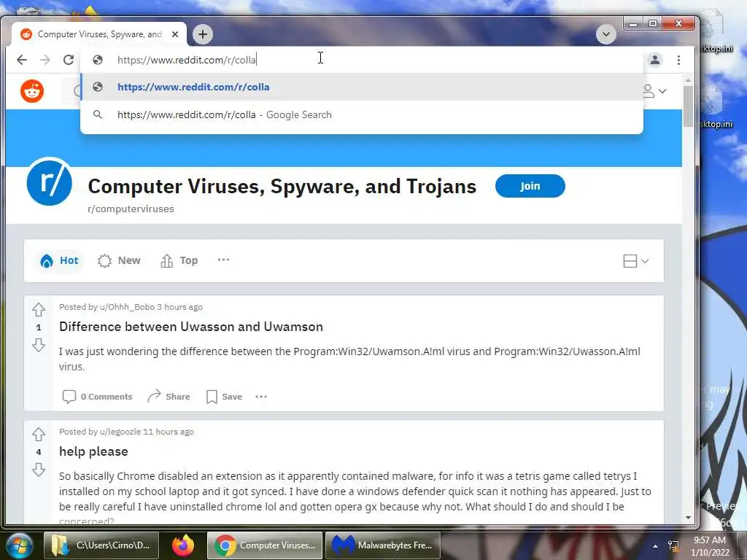Click the system tray network icon
The height and width of the screenshot is (560, 747).
pos(673,546)
